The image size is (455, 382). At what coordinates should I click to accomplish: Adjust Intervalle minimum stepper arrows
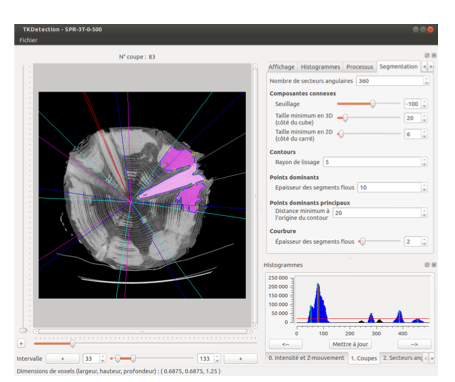click(x=103, y=359)
